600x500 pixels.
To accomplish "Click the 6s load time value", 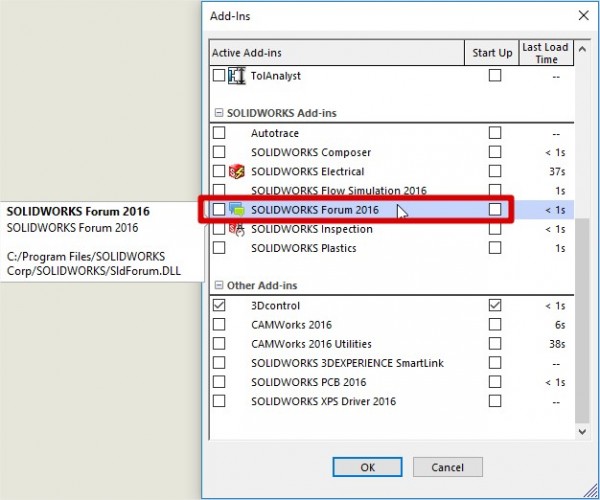I will 560,325.
